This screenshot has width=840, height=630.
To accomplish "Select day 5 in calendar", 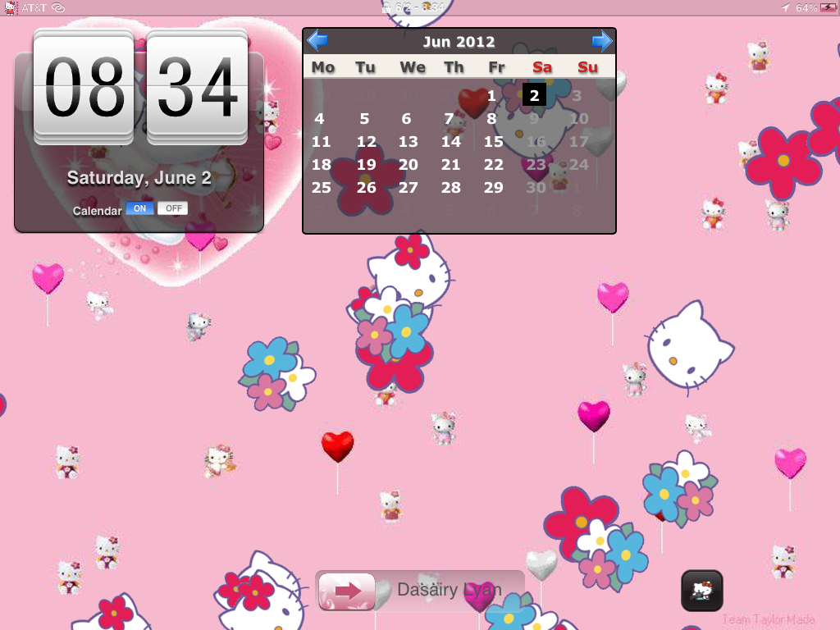I will pyautogui.click(x=364, y=118).
